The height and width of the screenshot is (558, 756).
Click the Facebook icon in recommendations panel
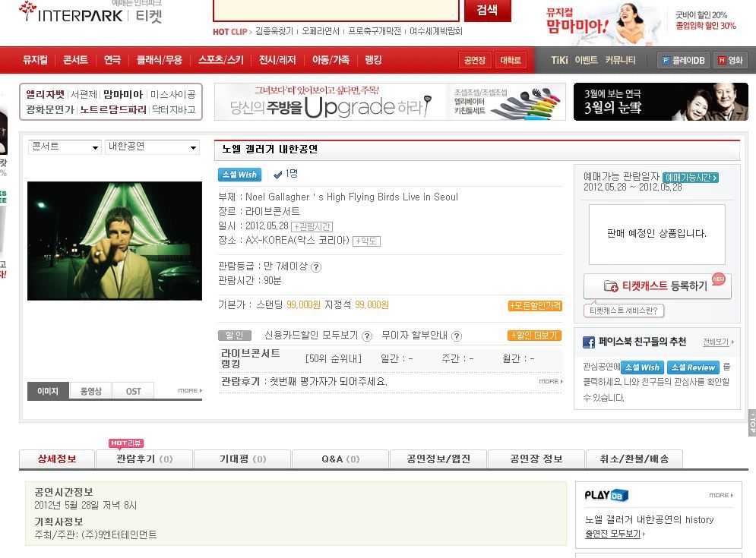click(589, 342)
